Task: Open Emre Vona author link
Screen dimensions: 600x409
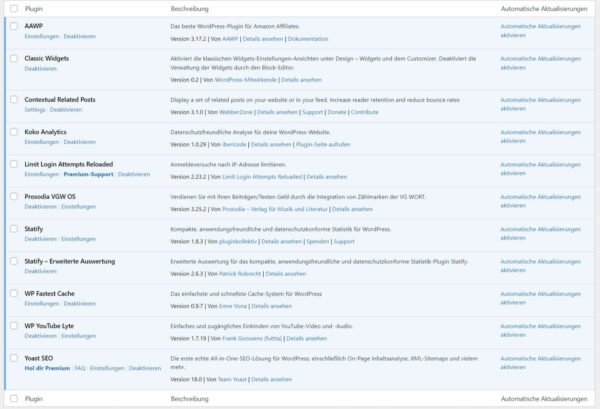Action: tap(233, 306)
